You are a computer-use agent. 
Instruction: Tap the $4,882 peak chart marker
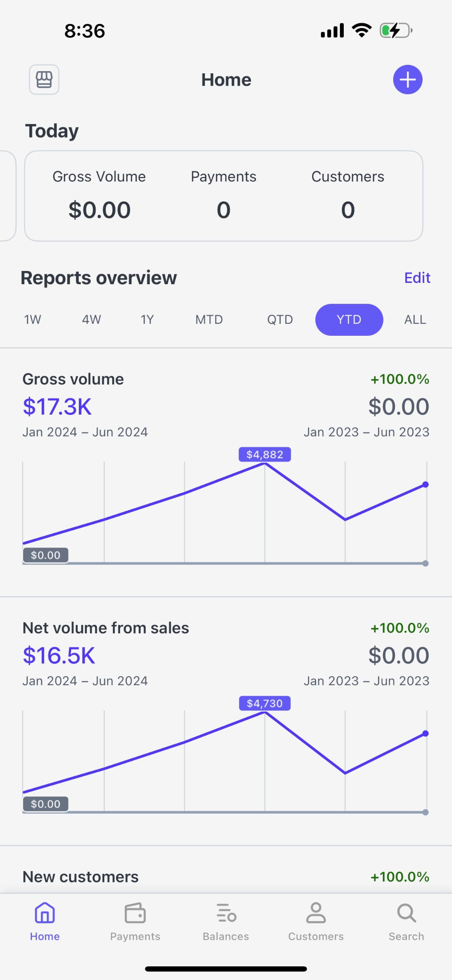(265, 455)
